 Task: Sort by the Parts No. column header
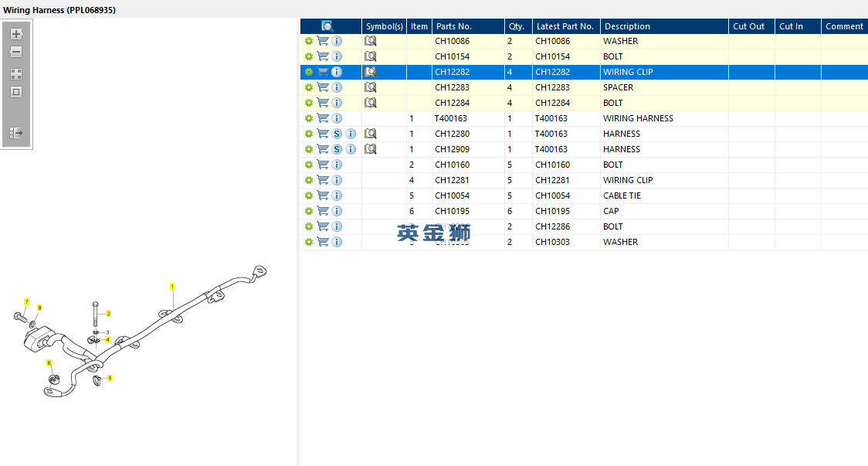[x=468, y=26]
